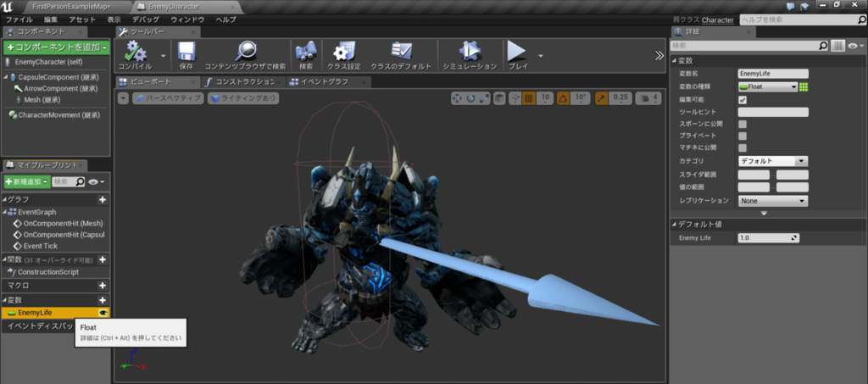Open rotation snap value 10°
868x384 pixels.
point(581,98)
